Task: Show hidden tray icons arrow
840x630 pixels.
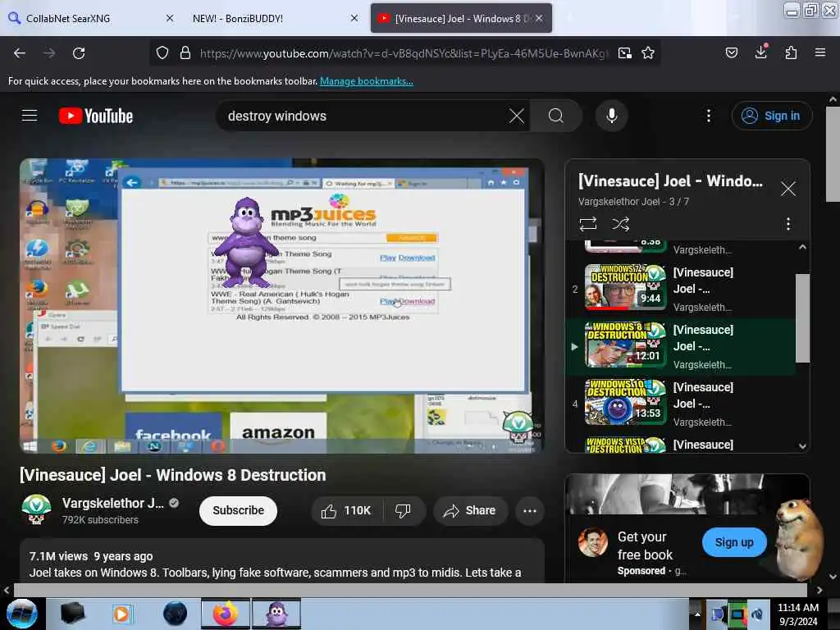Action: 697,614
